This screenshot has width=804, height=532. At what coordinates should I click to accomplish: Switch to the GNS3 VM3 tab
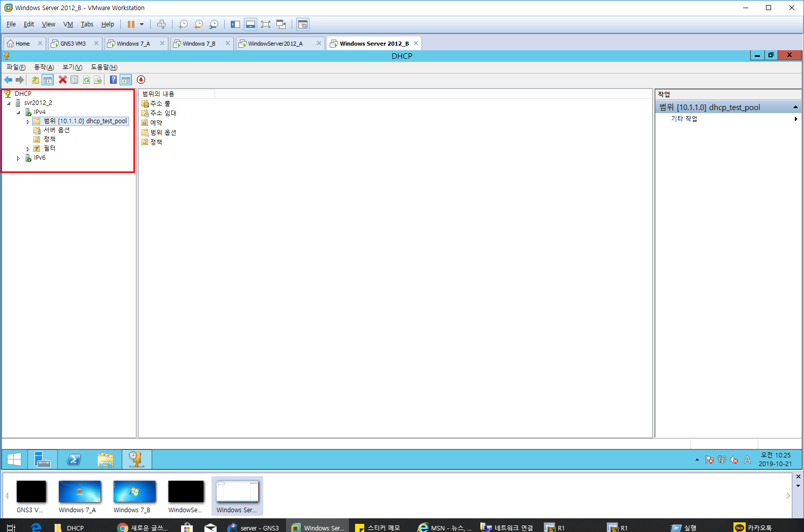tap(73, 44)
